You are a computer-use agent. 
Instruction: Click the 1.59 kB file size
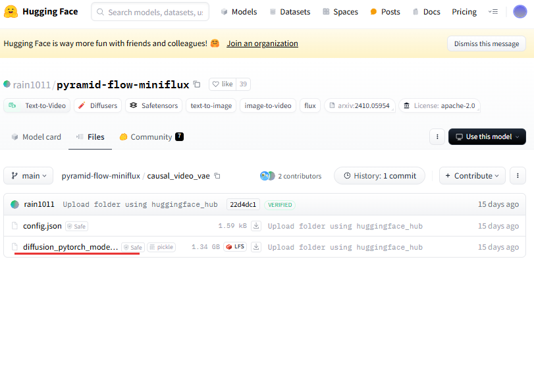pyautogui.click(x=232, y=226)
